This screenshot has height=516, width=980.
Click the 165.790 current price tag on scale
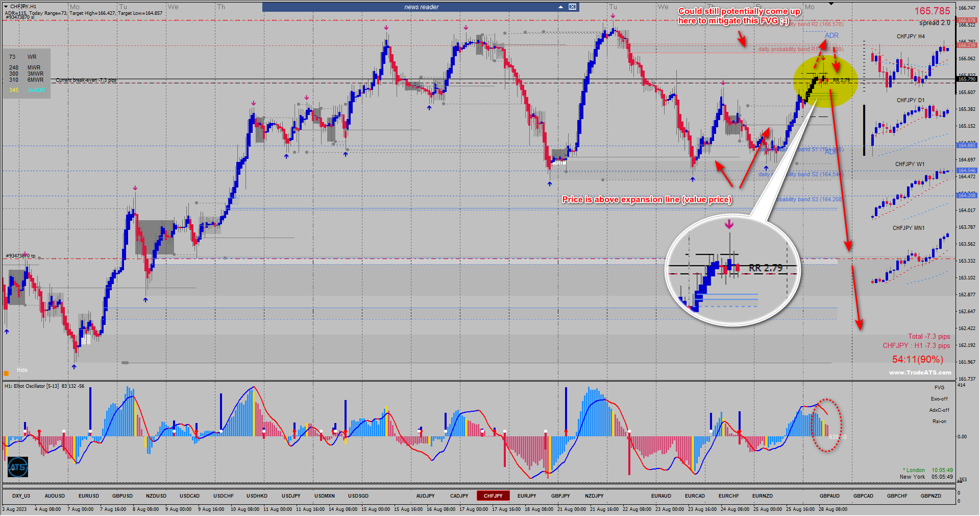point(967,79)
